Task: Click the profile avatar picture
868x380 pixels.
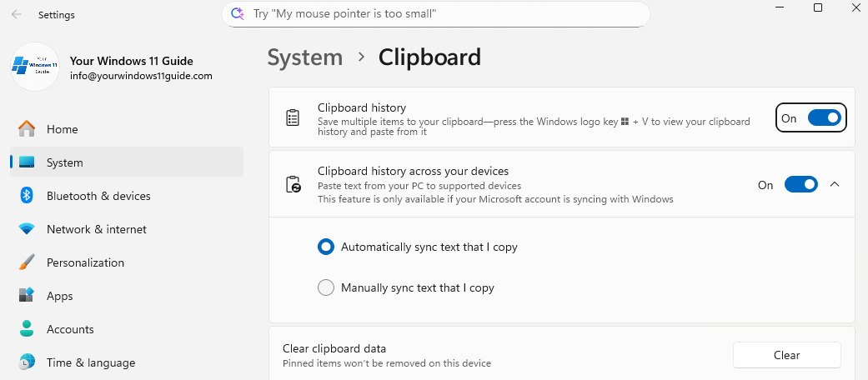Action: tap(35, 67)
